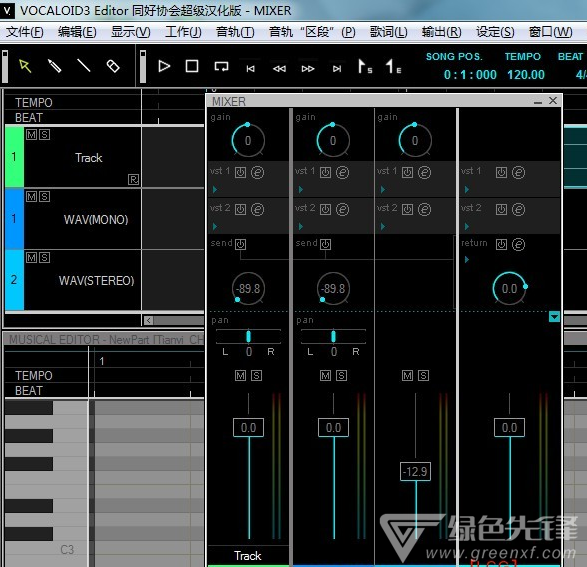
Task: Toggle vst 1 power on second channel
Action: coord(325,173)
